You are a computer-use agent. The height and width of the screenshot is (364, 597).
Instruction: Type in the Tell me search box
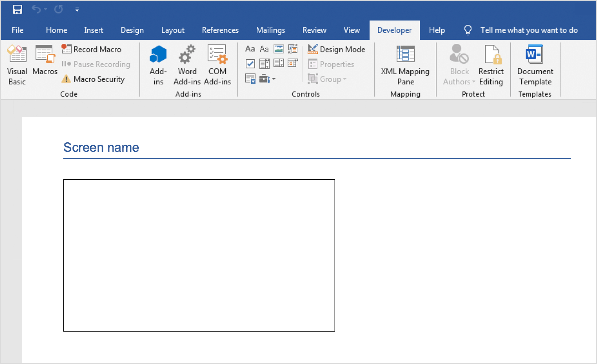coord(529,30)
